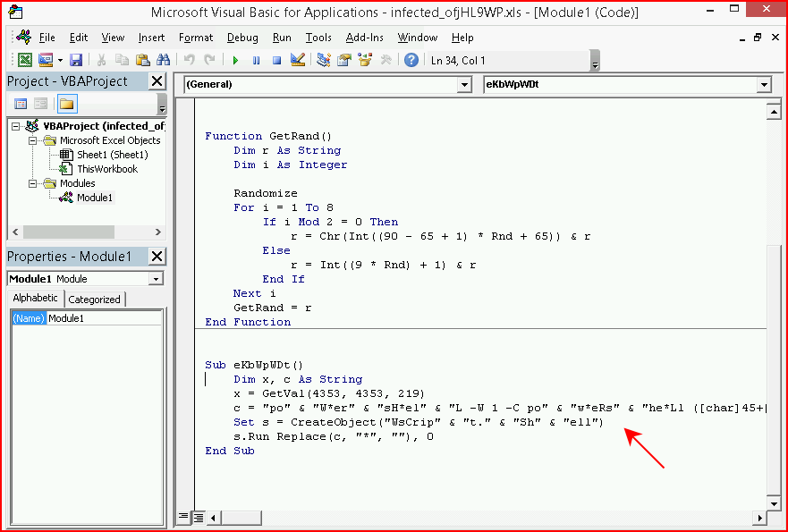Open the eKbWpWDt procedure dropdown
The image size is (788, 532).
pos(765,85)
